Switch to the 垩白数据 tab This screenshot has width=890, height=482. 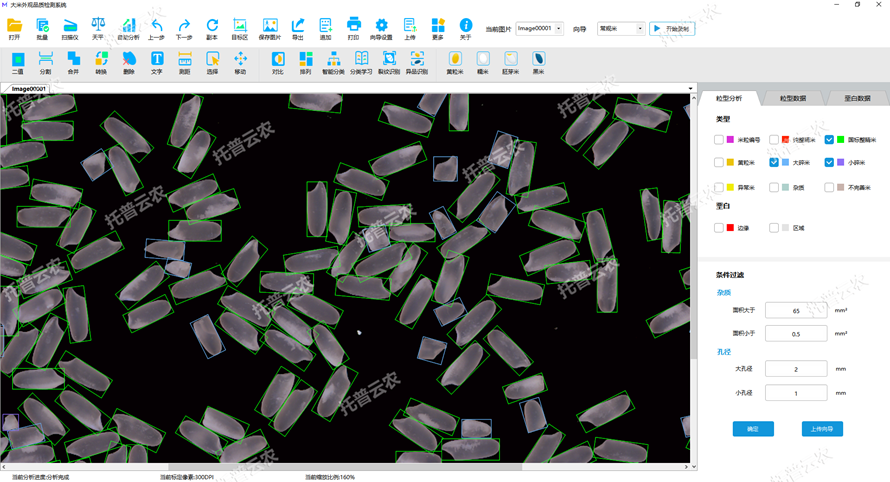[x=857, y=99]
